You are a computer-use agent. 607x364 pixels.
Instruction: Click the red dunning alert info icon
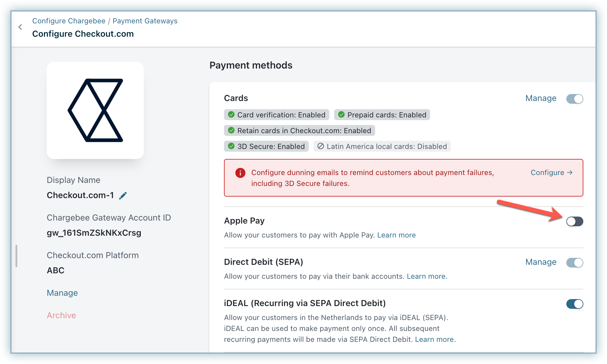click(x=240, y=173)
